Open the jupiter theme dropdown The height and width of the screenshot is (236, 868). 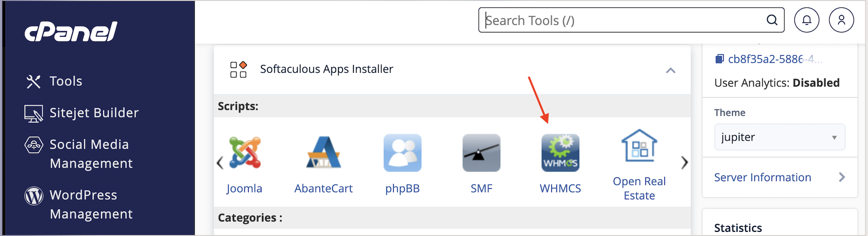tap(779, 137)
